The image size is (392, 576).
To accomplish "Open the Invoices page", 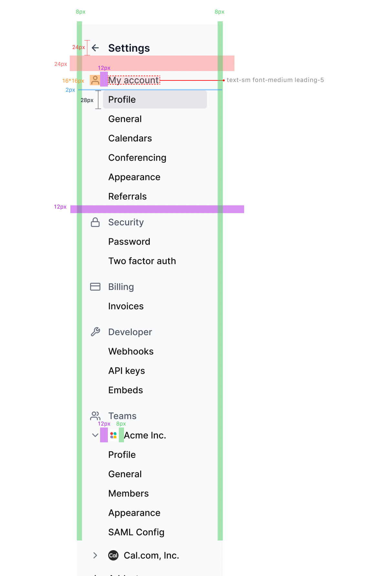I will (126, 306).
